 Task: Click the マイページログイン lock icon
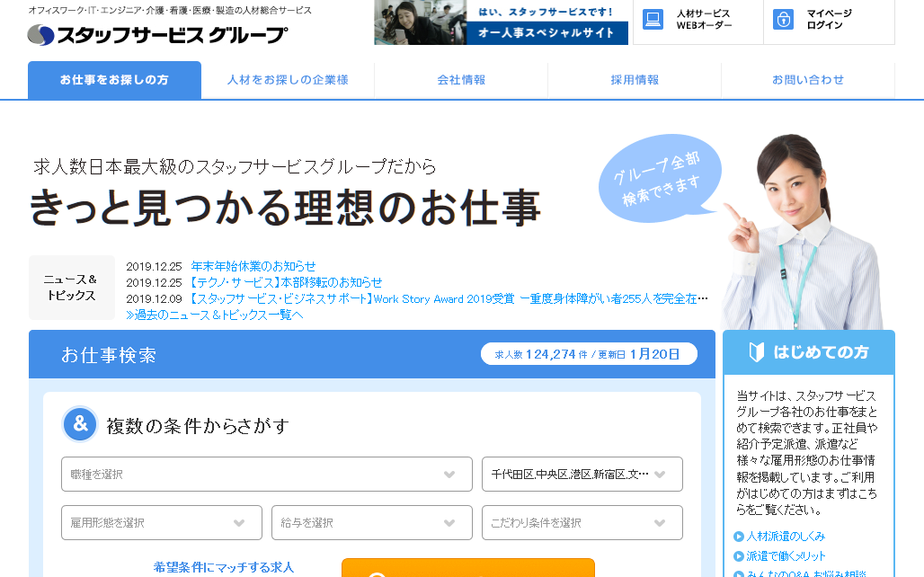point(784,20)
